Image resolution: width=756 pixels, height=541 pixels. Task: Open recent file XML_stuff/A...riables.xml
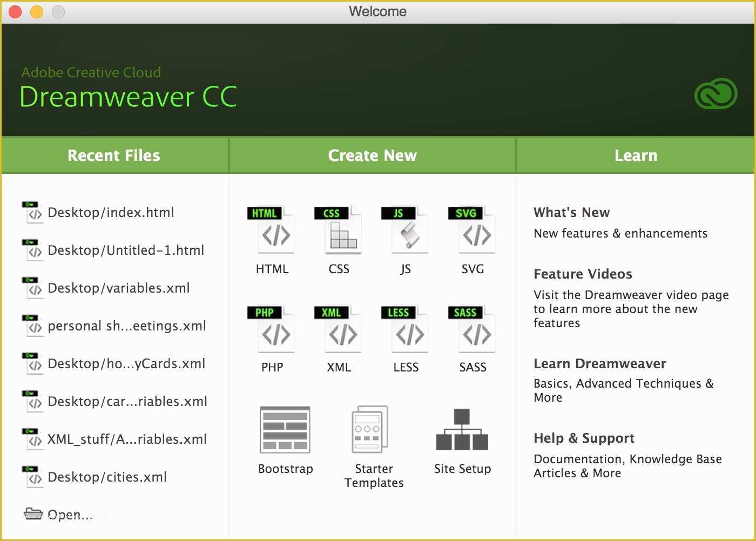click(x=127, y=439)
